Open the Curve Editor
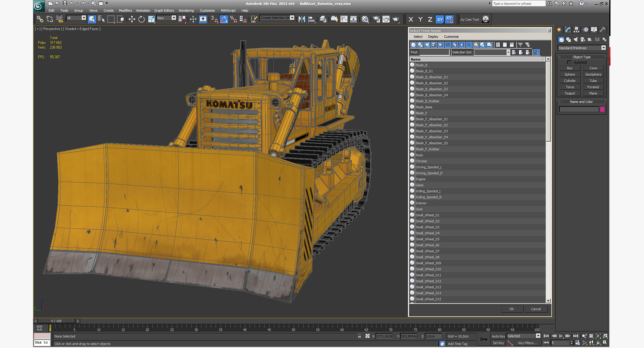Image resolution: width=644 pixels, height=348 pixels. [344, 19]
